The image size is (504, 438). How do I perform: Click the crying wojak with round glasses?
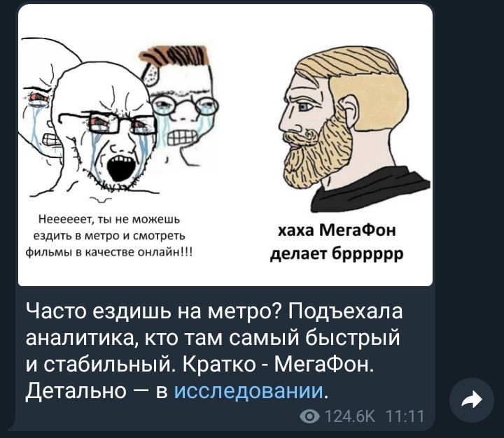181,103
